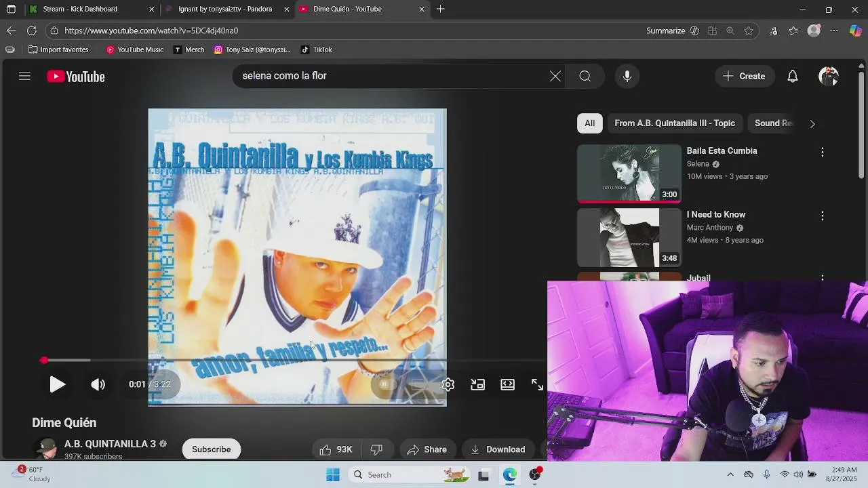Viewport: 868px width, 488px height.
Task: Switch to Ignant by tonysaizttv Pandora tab
Action: [x=225, y=9]
